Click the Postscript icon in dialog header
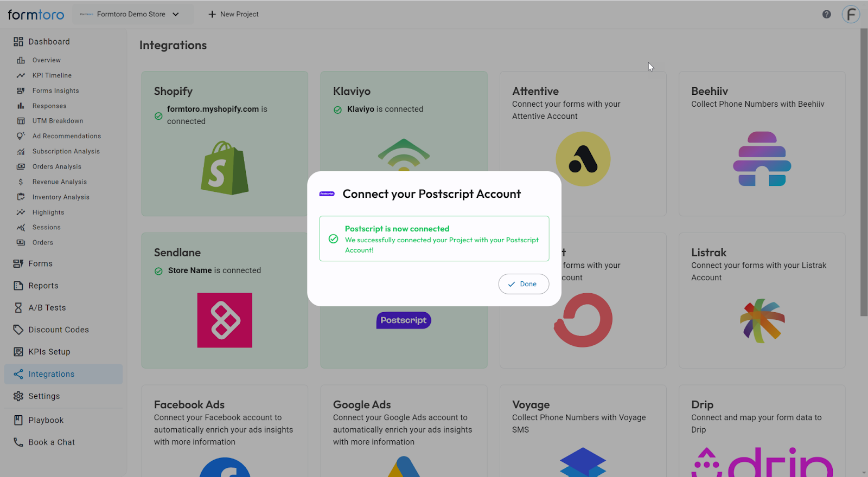 tap(327, 194)
